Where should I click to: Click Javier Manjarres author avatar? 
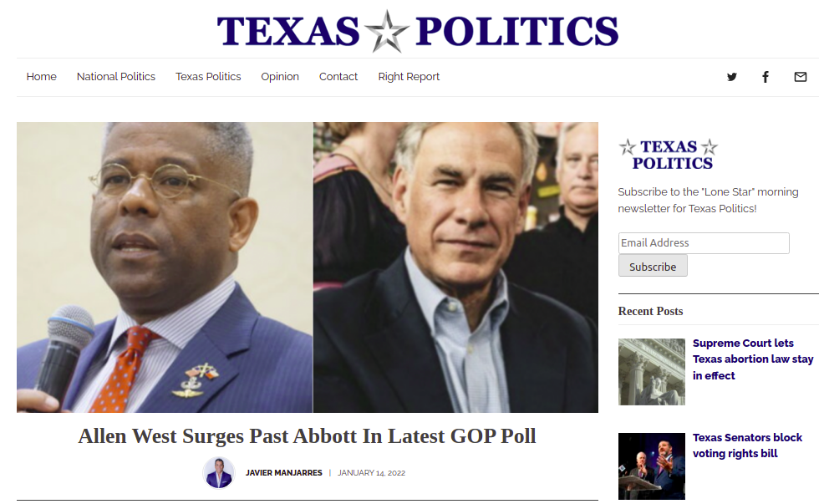click(219, 472)
